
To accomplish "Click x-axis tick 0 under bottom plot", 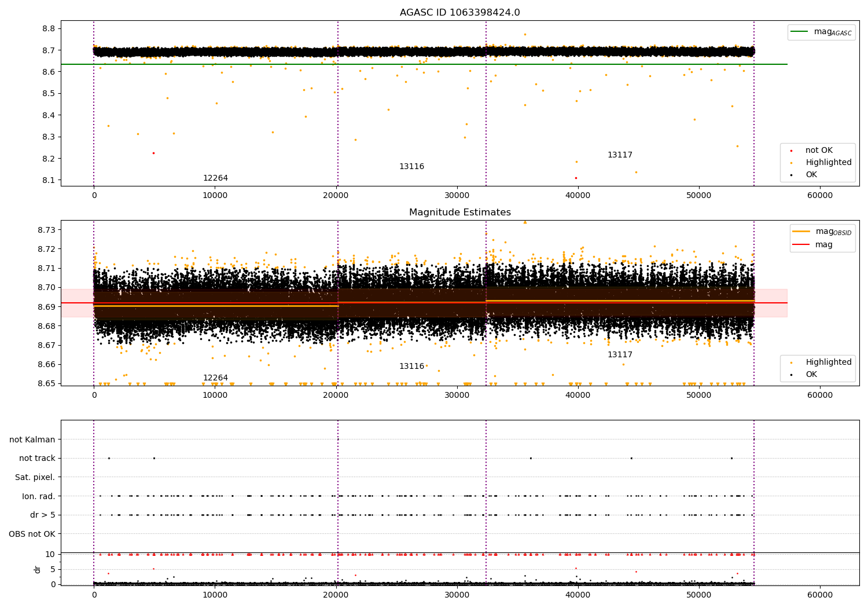I will (x=94, y=595).
